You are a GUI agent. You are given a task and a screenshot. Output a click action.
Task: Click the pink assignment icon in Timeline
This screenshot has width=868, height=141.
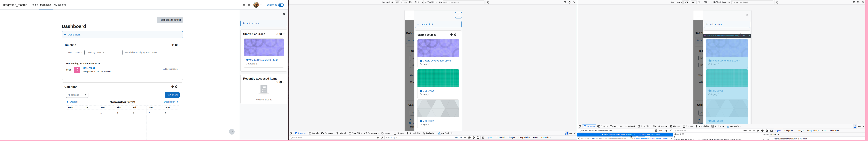[x=77, y=70]
